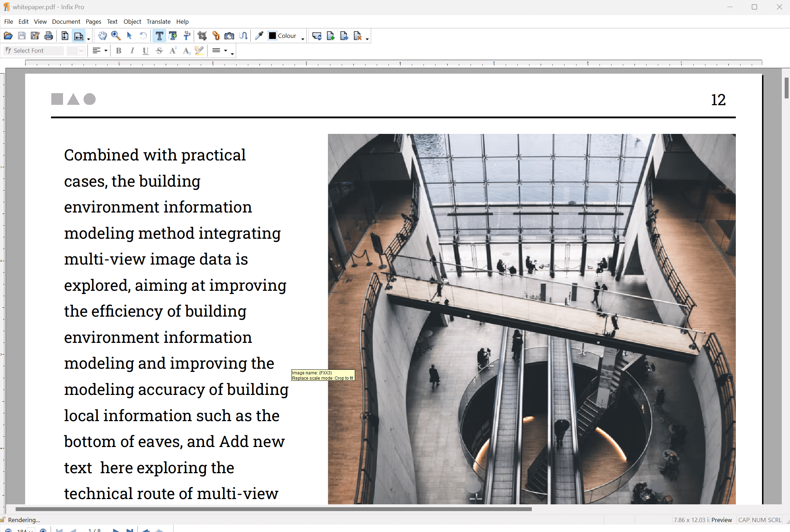Viewport: 790px width, 532px height.
Task: Click the page number field showing 1 / 8
Action: pyautogui.click(x=95, y=530)
